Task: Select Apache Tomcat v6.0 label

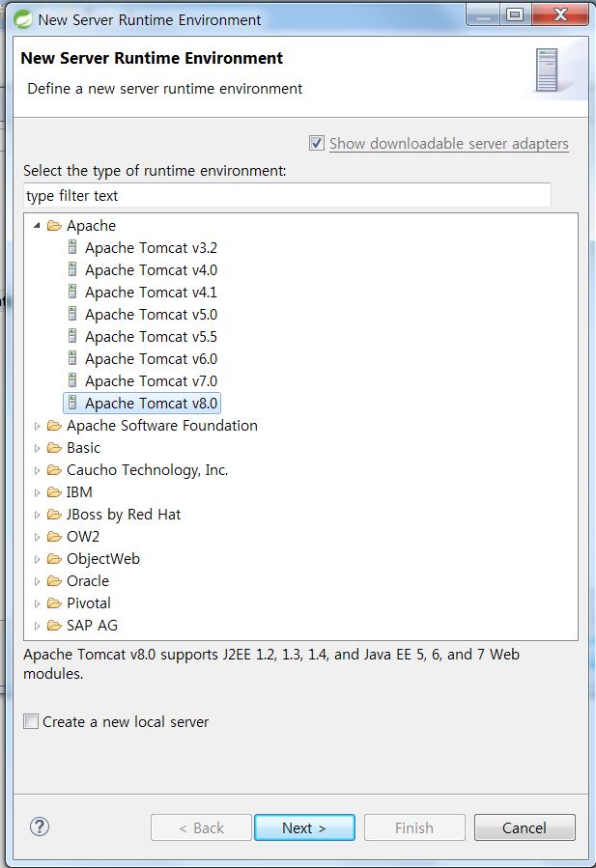Action: pos(151,359)
